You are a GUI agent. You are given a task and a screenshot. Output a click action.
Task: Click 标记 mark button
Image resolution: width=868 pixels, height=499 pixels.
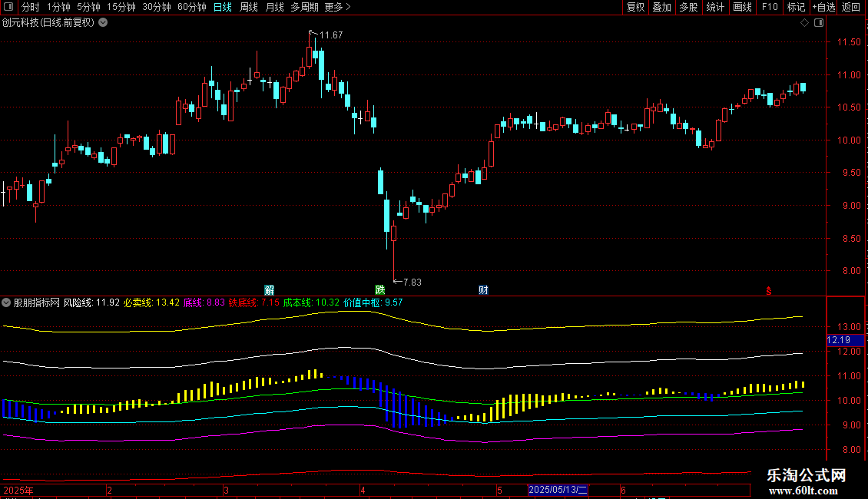click(796, 7)
